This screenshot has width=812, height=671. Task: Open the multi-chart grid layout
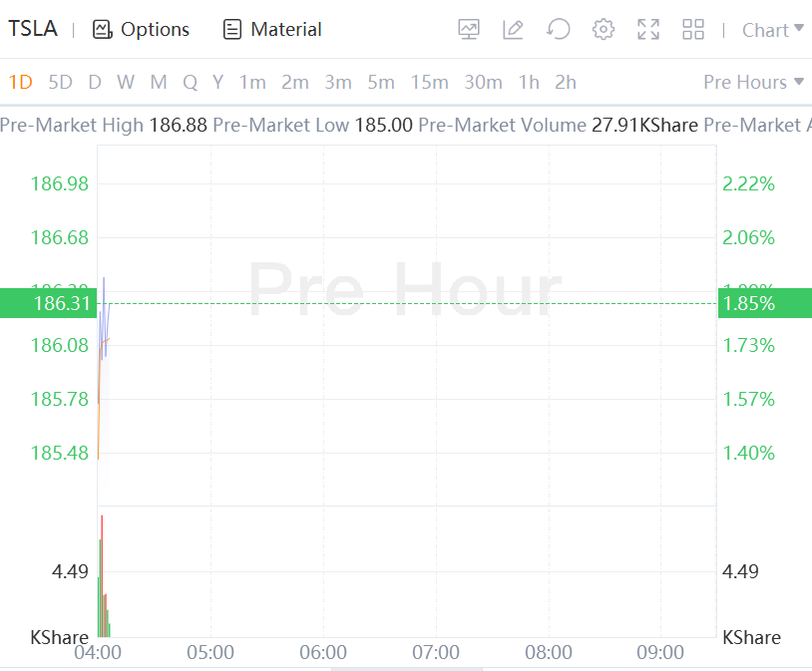pos(693,30)
